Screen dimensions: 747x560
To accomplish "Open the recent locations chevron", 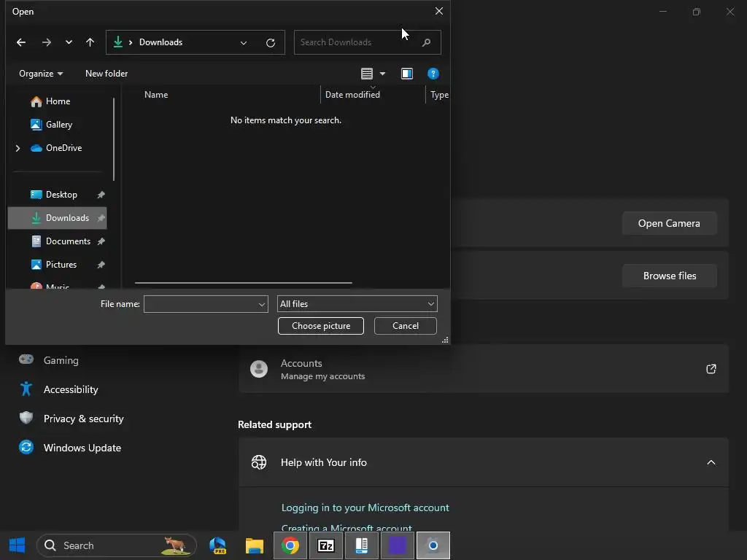I will [x=69, y=42].
